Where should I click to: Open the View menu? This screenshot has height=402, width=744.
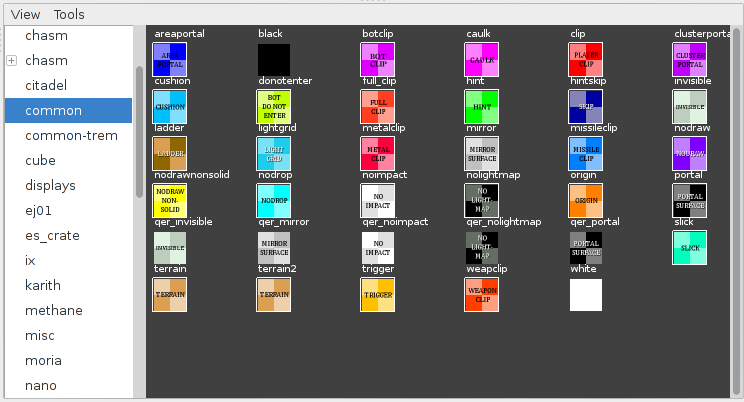click(x=26, y=15)
